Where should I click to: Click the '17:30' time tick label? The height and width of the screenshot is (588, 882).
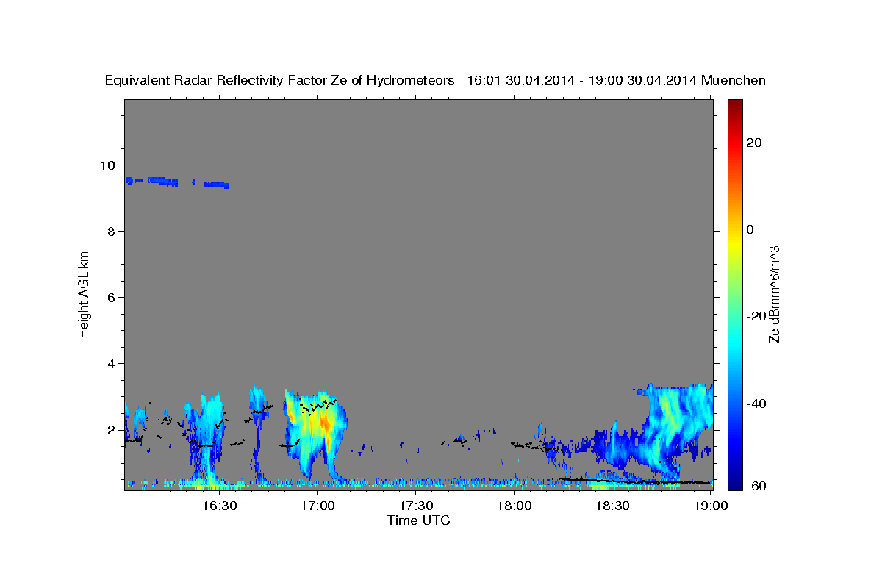pyautogui.click(x=416, y=506)
